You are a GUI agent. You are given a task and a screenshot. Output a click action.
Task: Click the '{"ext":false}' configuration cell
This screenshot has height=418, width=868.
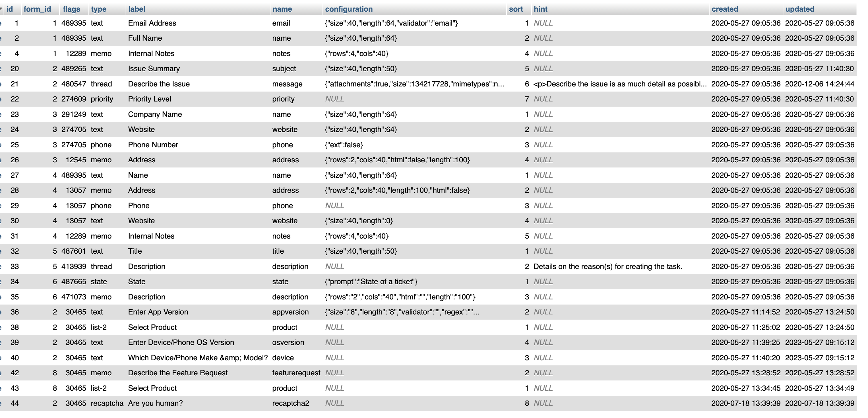[344, 145]
